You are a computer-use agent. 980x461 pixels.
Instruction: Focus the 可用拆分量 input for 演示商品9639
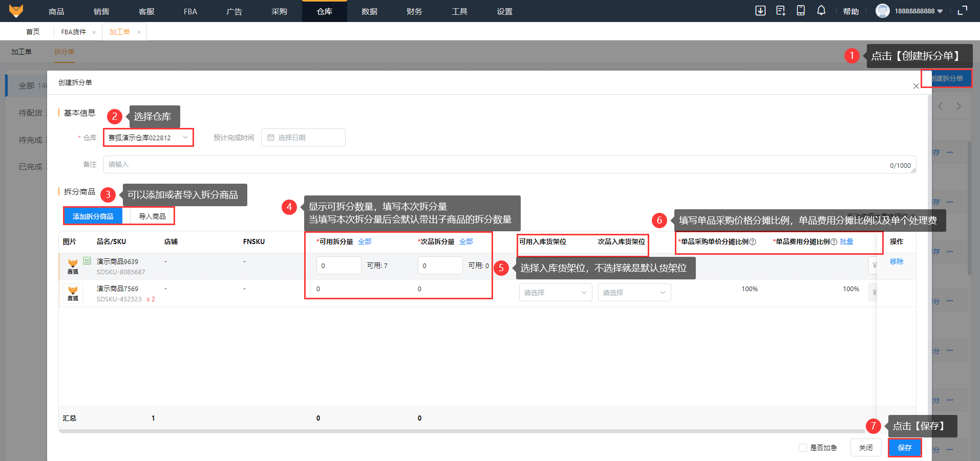[339, 266]
